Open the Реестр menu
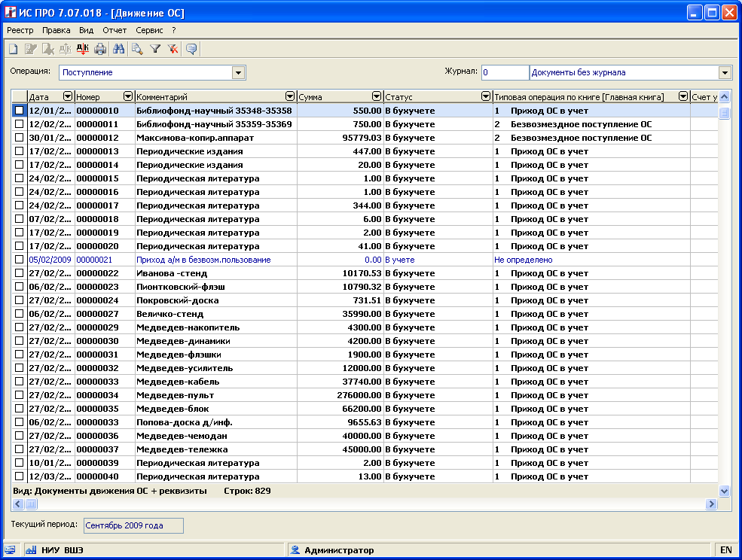742x560 pixels. [x=20, y=30]
